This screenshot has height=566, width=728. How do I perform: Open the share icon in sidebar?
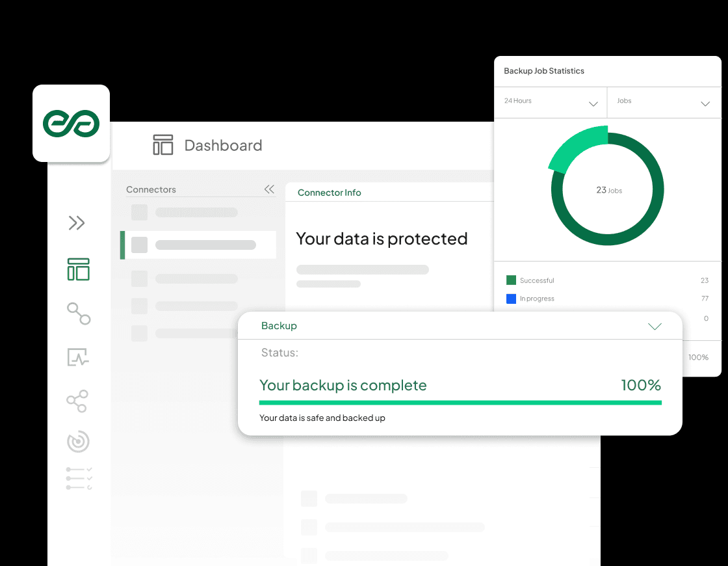77,401
